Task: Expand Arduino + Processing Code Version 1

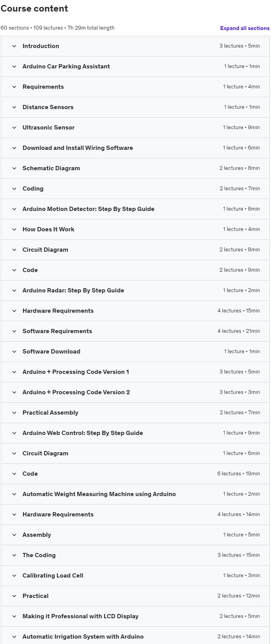Action: tap(76, 372)
